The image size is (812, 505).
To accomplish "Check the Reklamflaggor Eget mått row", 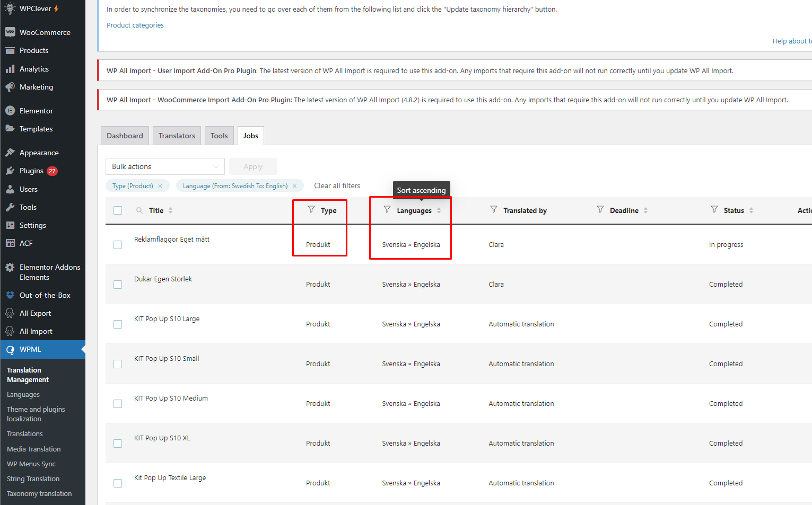I will coord(118,245).
